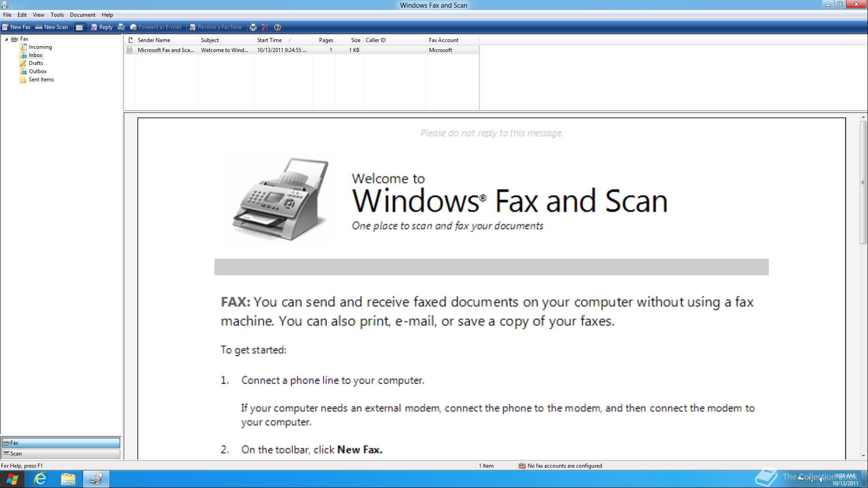
Task: Click the '1 KB' size cell
Action: tap(354, 50)
